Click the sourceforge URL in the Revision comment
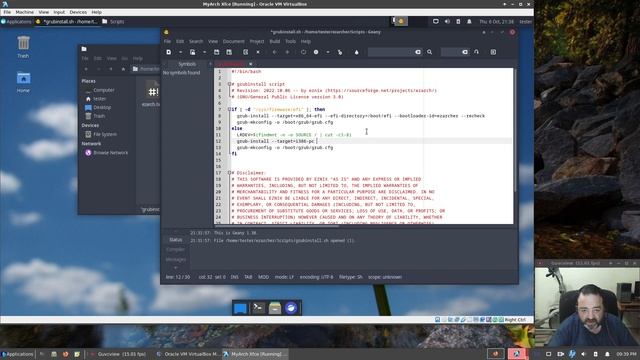 [381, 91]
